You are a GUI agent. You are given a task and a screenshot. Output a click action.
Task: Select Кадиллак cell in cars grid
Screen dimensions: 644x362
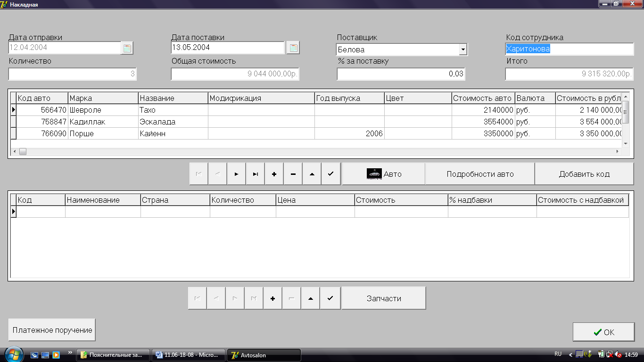[x=103, y=122]
